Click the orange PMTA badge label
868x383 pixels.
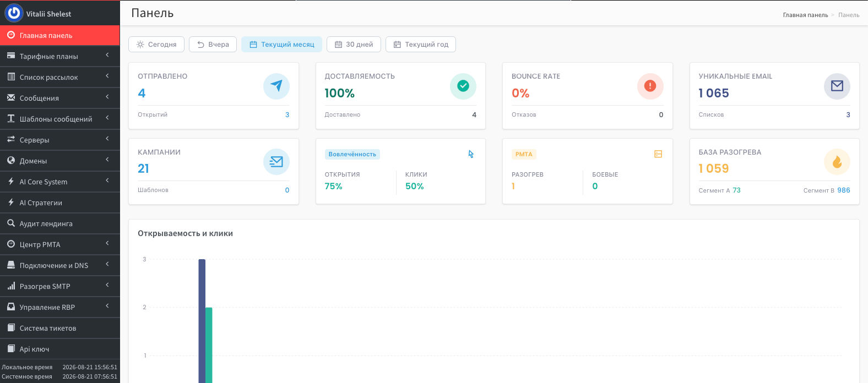[524, 154]
